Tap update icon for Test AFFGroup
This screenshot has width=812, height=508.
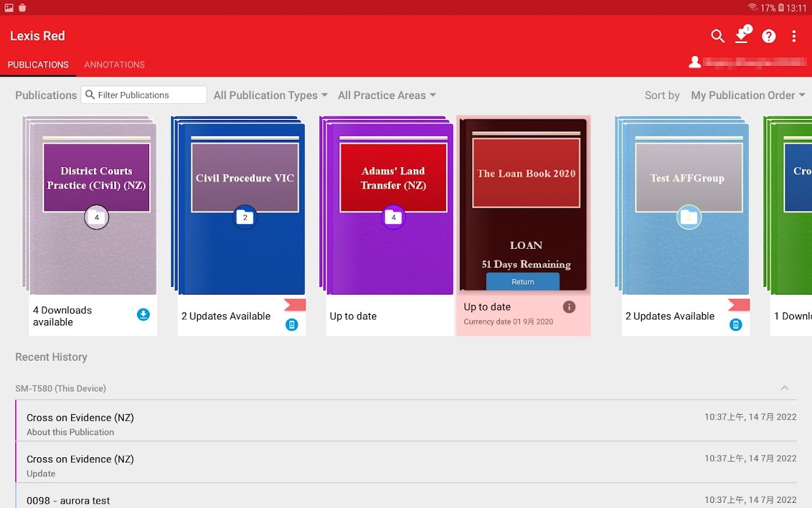[x=736, y=324]
